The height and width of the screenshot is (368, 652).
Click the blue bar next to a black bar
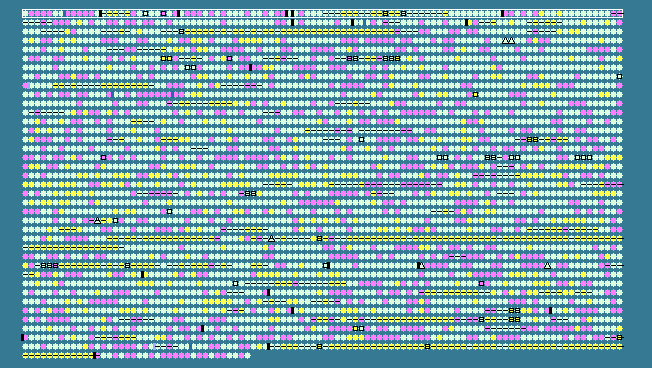[x=364, y=22]
